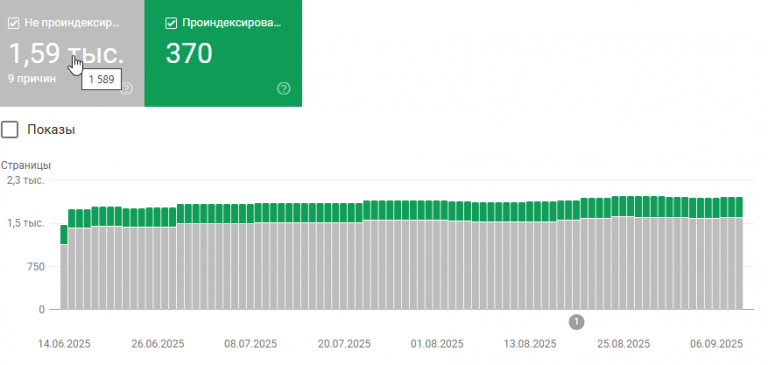Click the 'Страницы' axis title
This screenshot has width=768, height=365.
pos(26,166)
